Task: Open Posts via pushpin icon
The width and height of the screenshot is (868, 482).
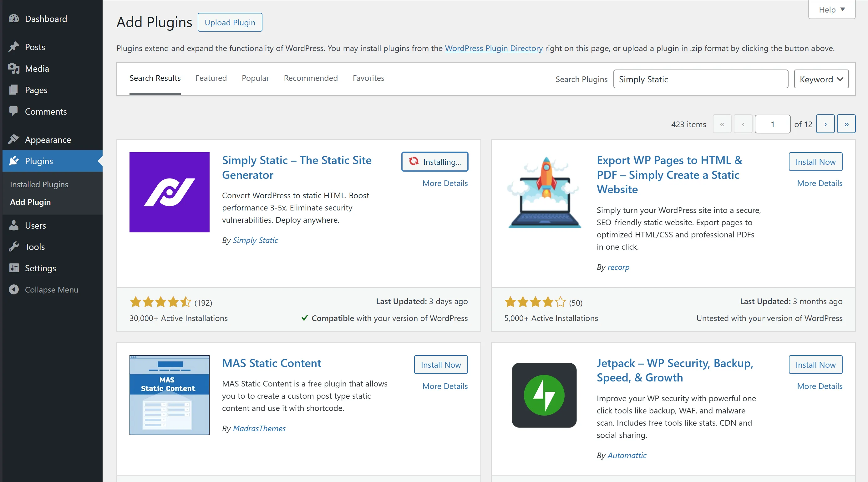Action: pyautogui.click(x=14, y=47)
